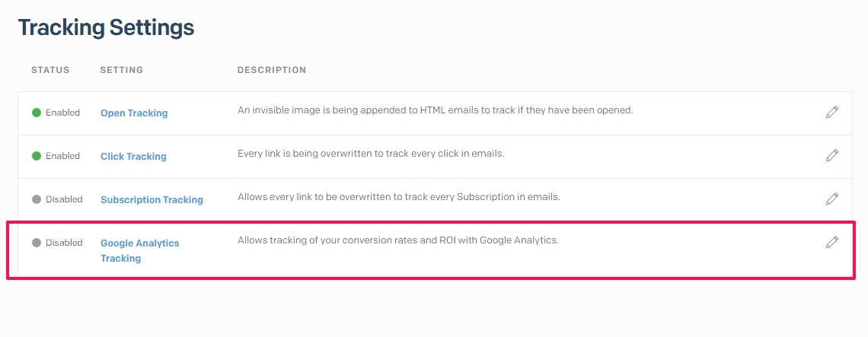The width and height of the screenshot is (868, 337).
Task: Click the Enabled label beside Open Tracking
Action: point(62,113)
